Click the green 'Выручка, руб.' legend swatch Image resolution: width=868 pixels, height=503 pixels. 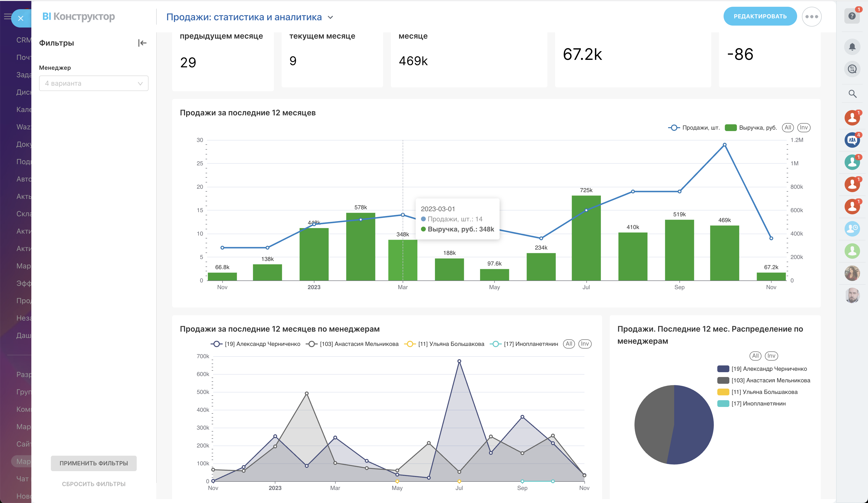click(731, 128)
